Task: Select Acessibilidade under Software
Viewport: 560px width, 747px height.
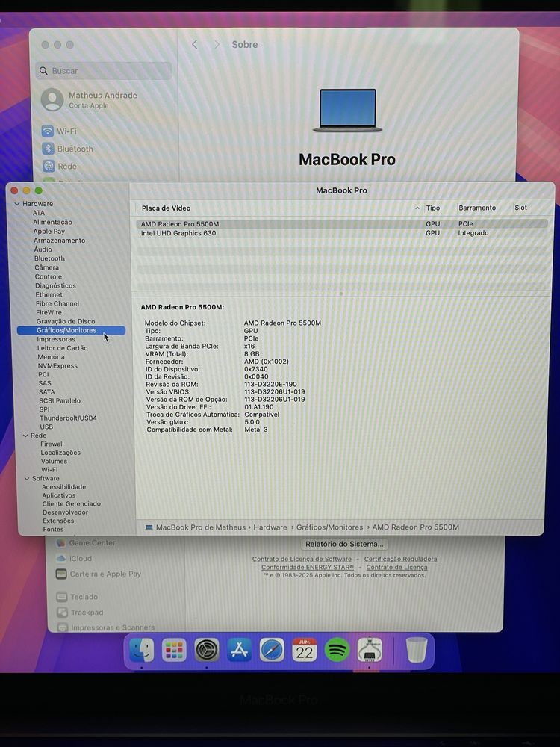Action: pos(63,487)
